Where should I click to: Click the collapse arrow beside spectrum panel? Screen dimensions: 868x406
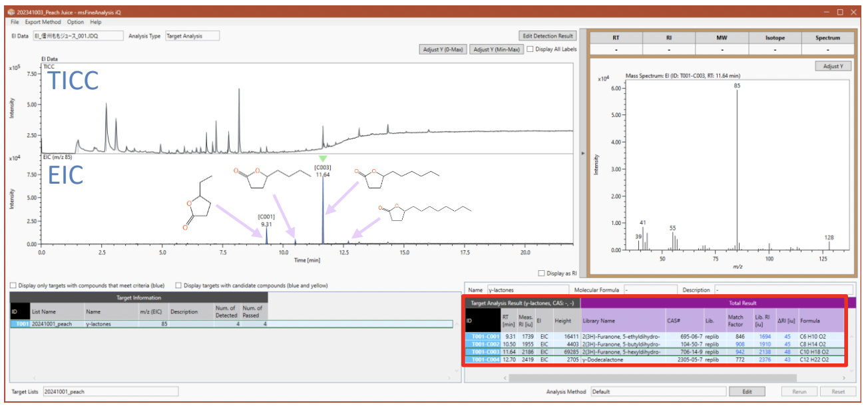583,154
